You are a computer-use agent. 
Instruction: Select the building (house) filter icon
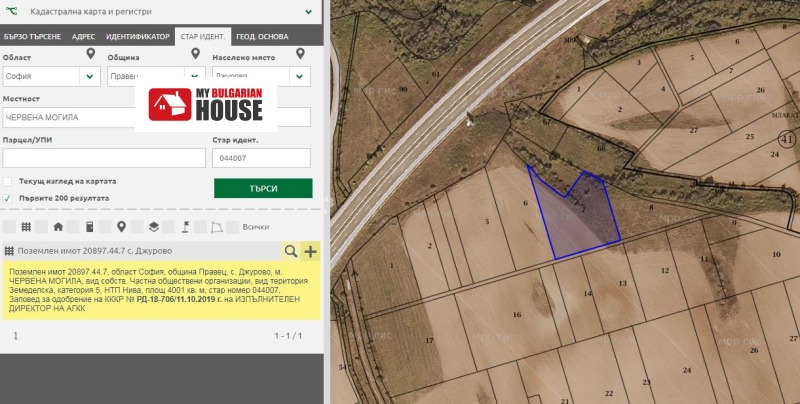coord(58,226)
